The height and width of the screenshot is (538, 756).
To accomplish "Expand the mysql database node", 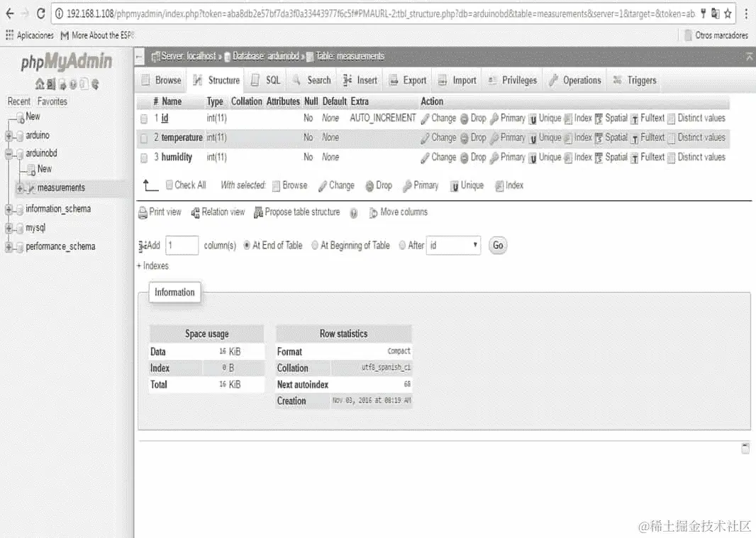I will [x=9, y=229].
